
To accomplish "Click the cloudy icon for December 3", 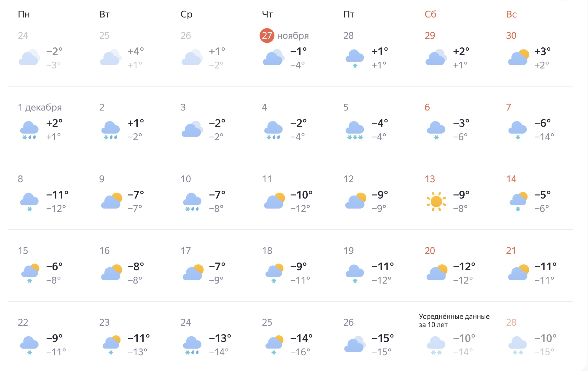I will [192, 129].
